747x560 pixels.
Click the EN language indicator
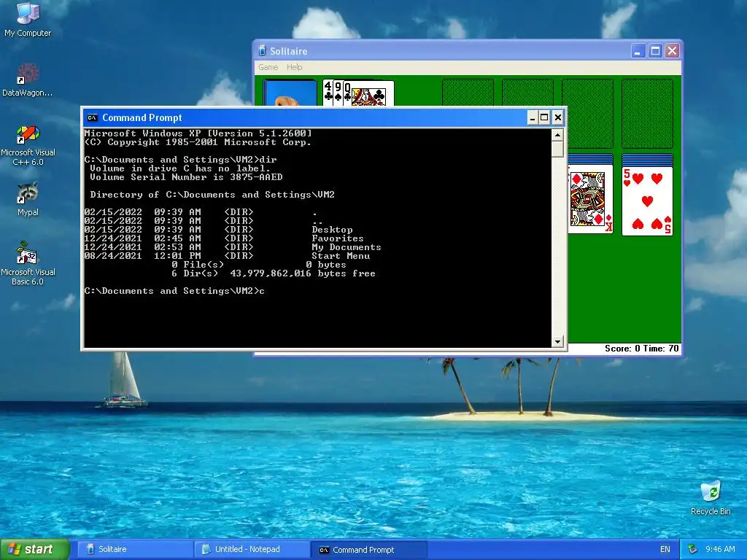click(x=665, y=549)
